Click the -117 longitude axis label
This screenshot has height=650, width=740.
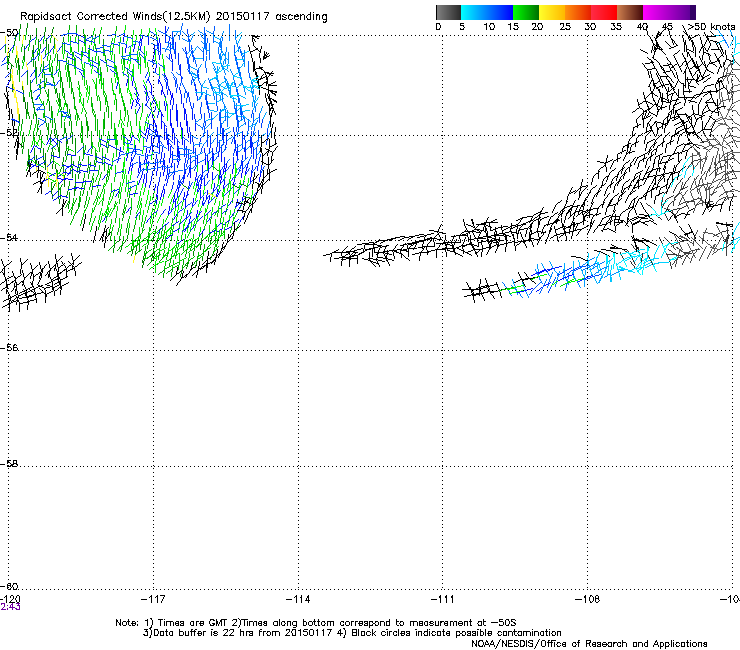click(153, 599)
